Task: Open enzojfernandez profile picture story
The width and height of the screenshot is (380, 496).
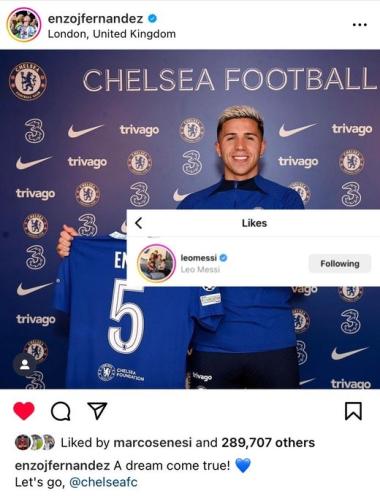Action: (x=24, y=25)
